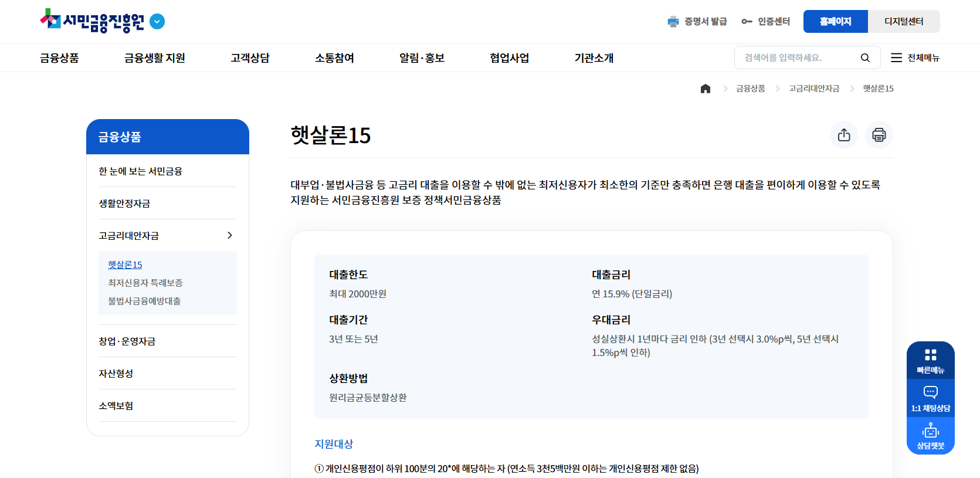The height and width of the screenshot is (478, 980).
Task: Click 금융상품 in the breadcrumb
Action: pyautogui.click(x=751, y=89)
